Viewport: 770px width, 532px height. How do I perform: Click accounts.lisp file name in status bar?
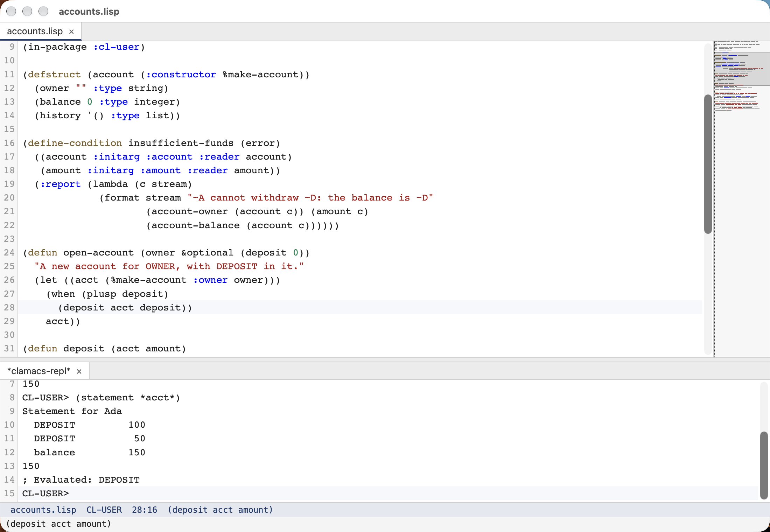pyautogui.click(x=43, y=510)
